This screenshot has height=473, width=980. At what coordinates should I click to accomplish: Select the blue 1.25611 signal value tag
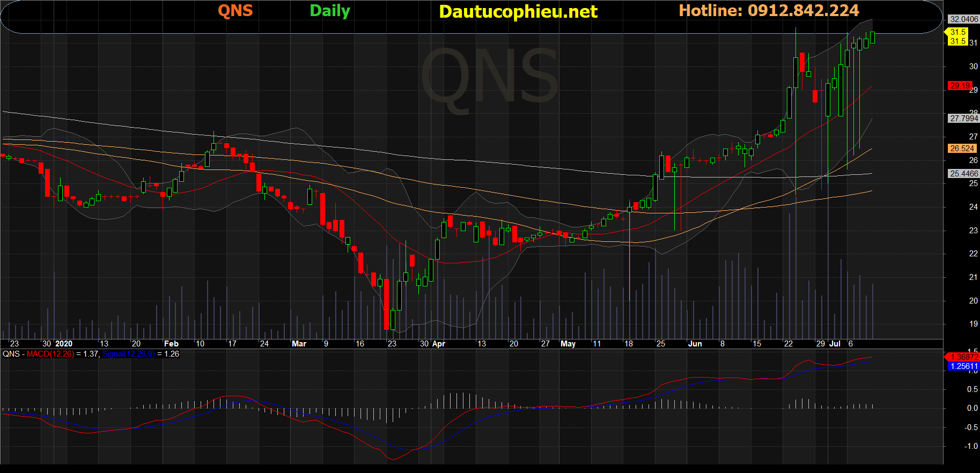[964, 366]
